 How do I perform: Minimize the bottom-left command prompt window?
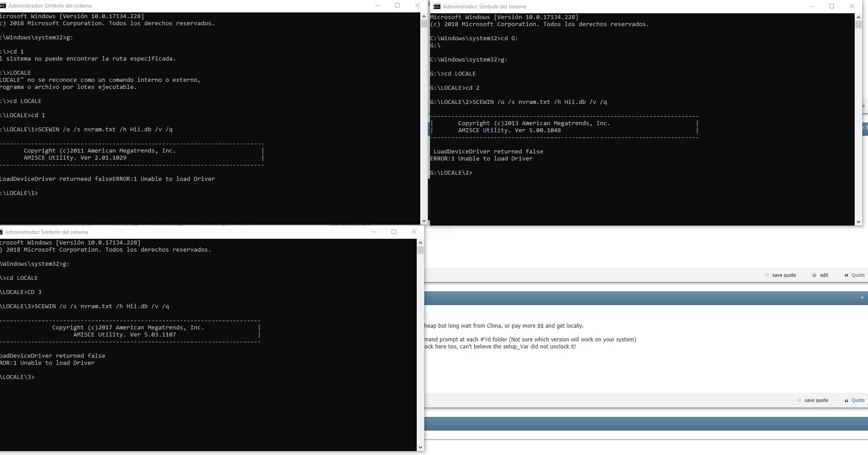[374, 232]
